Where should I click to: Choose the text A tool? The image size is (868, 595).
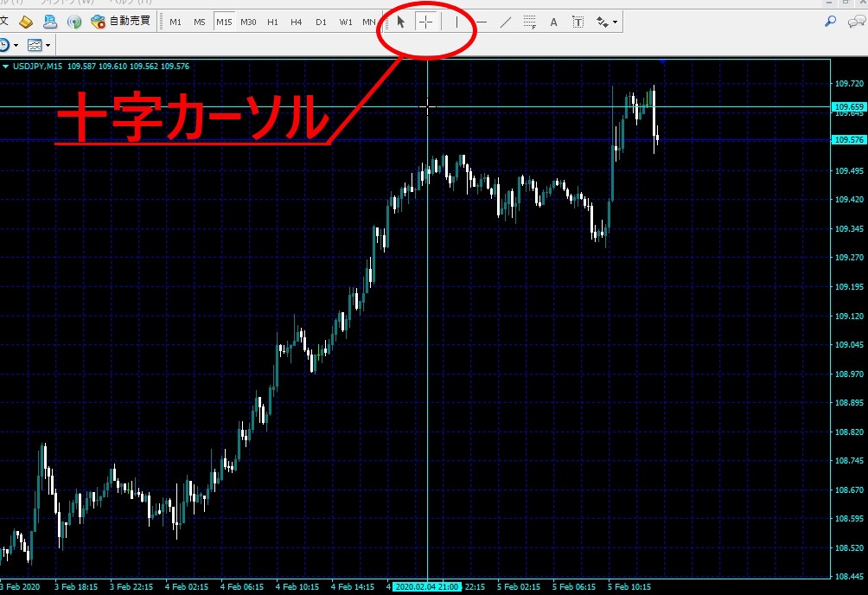pos(553,22)
